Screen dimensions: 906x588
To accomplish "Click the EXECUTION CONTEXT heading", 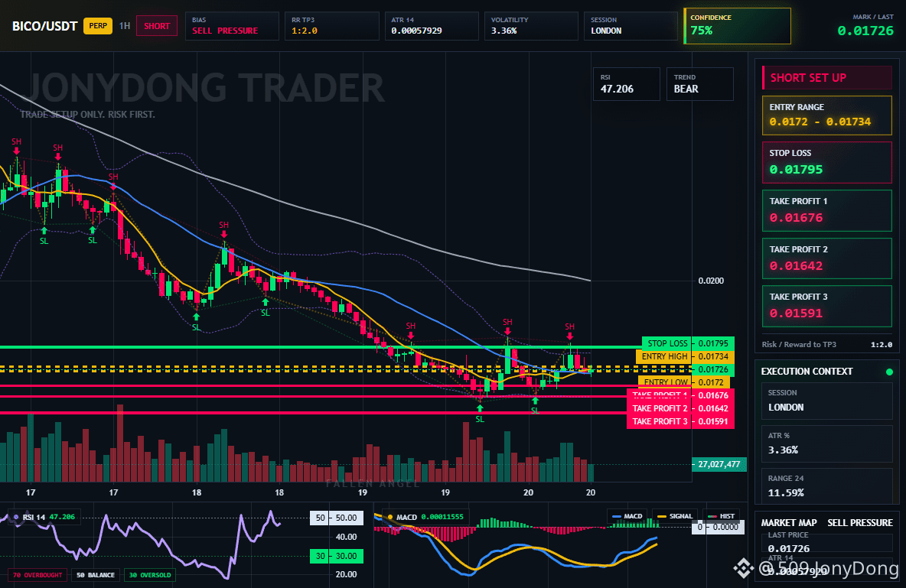I will [x=807, y=372].
